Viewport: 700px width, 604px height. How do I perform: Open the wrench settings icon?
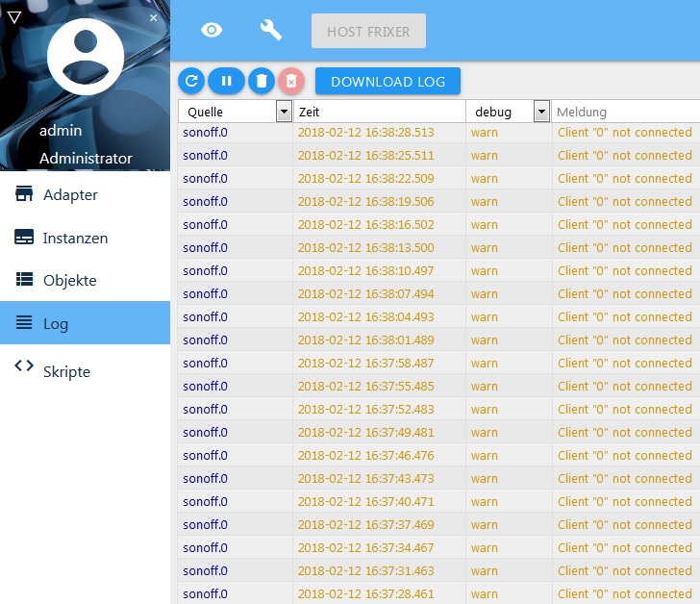(x=270, y=31)
